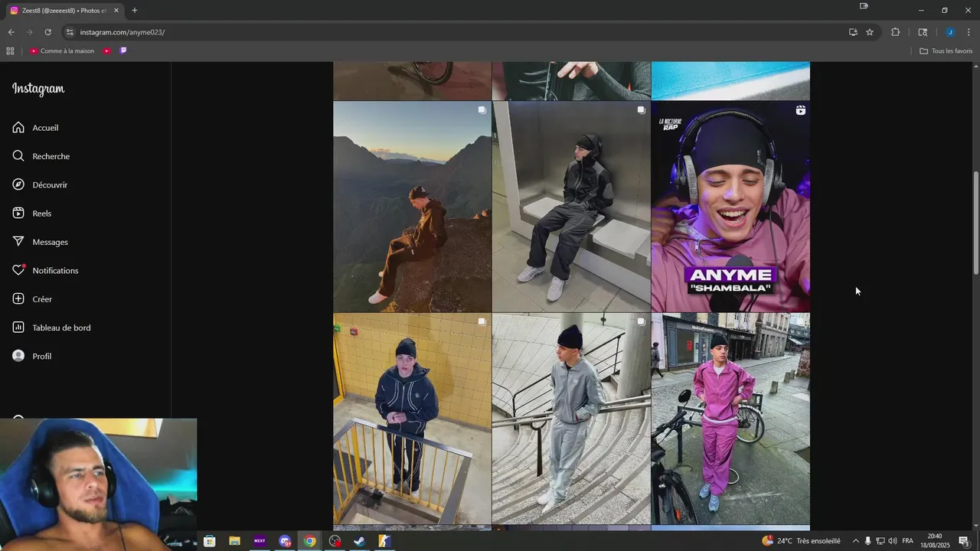980x551 pixels.
Task: Open the Chrome three-dot menu
Action: 969,32
